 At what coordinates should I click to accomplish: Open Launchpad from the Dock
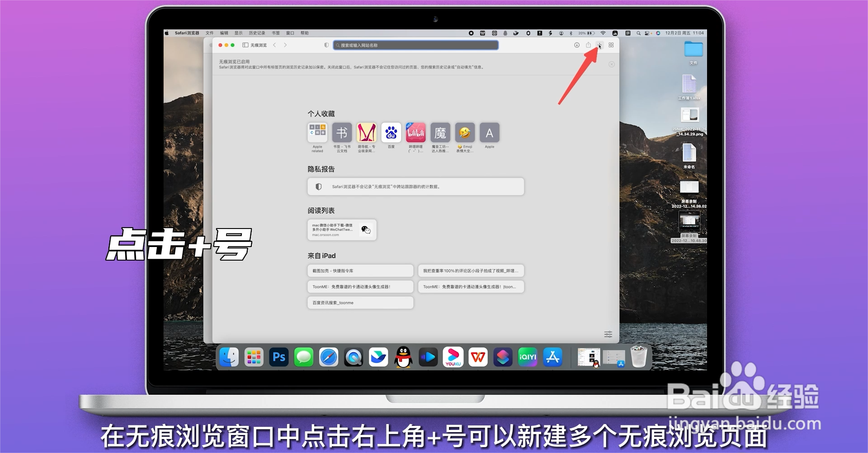(x=254, y=357)
